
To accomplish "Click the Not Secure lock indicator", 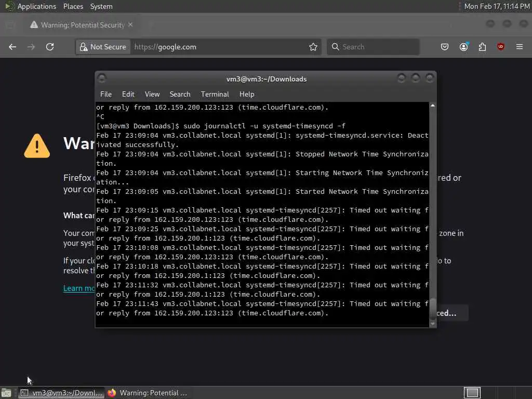I will (103, 47).
